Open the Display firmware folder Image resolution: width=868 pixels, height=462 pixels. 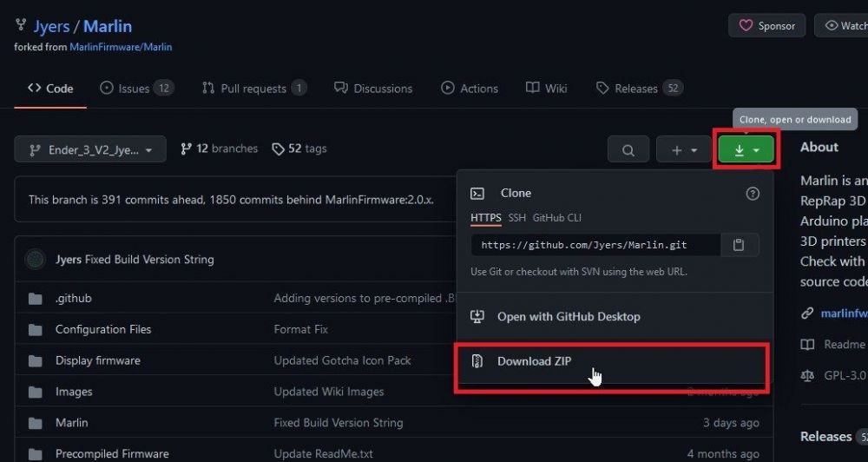point(98,360)
